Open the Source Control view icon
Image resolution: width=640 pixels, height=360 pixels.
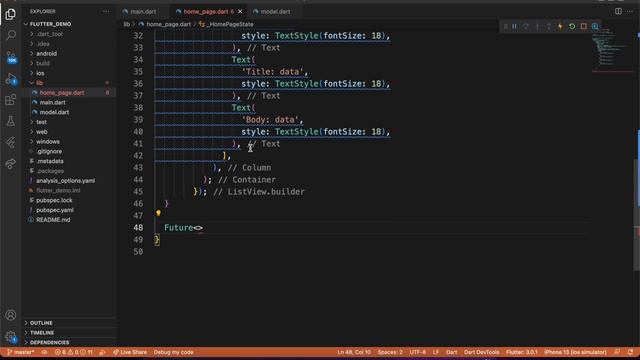[x=11, y=57]
